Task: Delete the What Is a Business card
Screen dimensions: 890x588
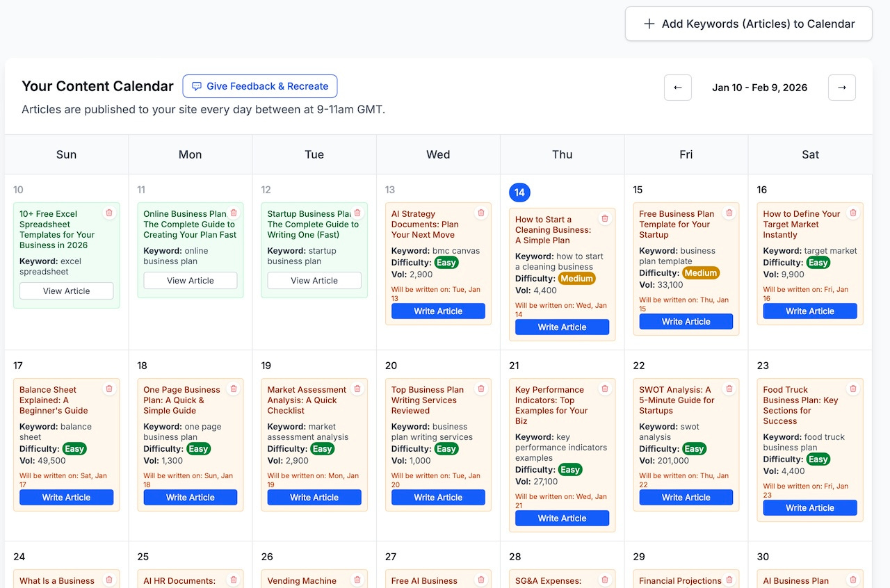Action: [109, 580]
